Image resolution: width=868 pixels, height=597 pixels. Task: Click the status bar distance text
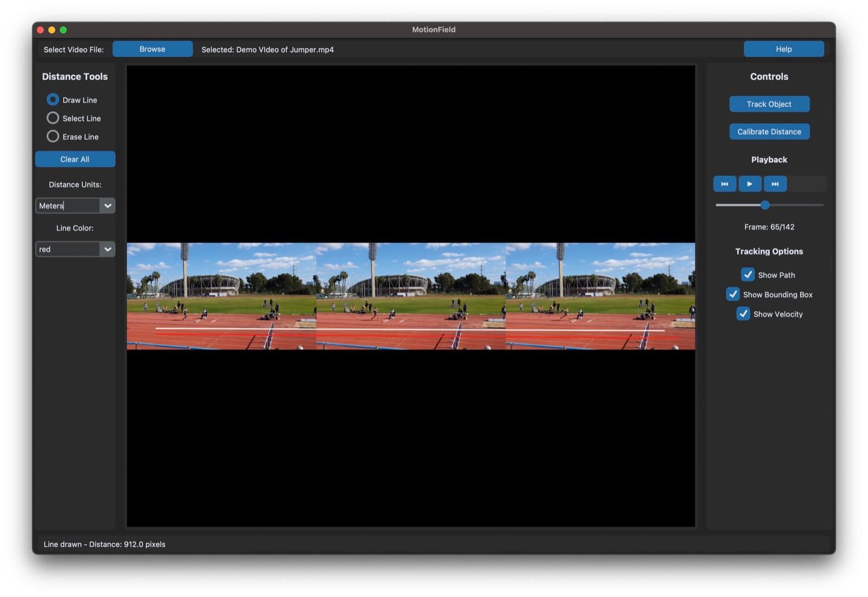105,544
